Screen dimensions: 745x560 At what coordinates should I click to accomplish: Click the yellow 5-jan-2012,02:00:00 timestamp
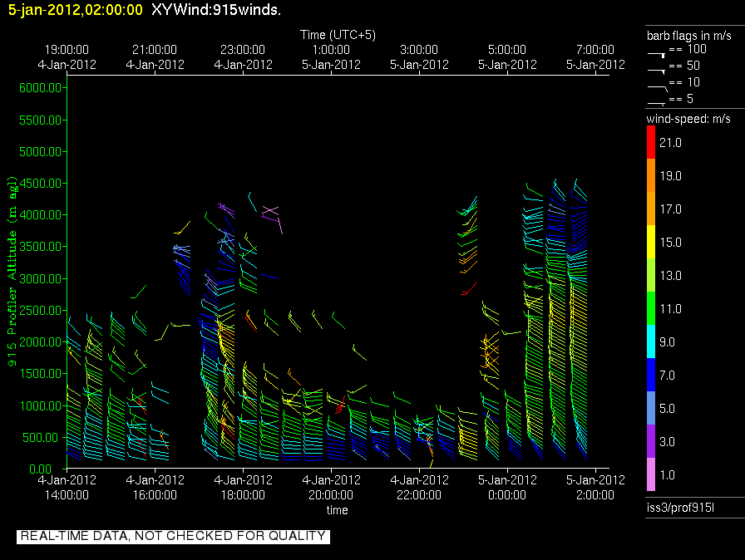(x=76, y=10)
